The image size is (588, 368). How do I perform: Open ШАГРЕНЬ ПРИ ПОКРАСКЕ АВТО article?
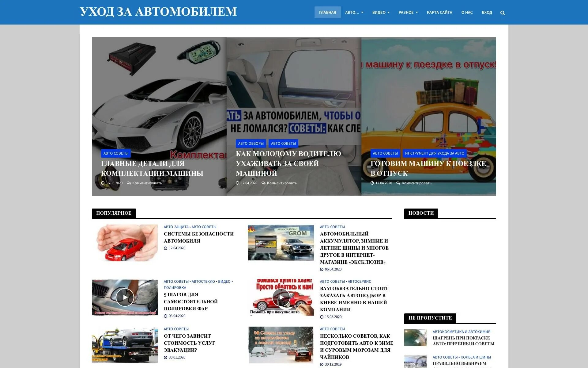463,341
